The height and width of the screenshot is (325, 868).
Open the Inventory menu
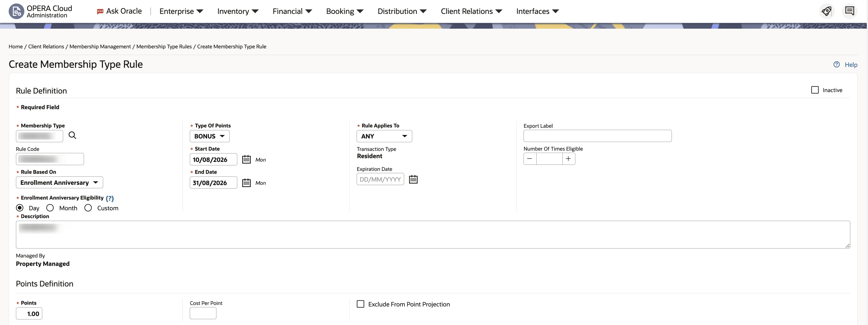pos(238,11)
